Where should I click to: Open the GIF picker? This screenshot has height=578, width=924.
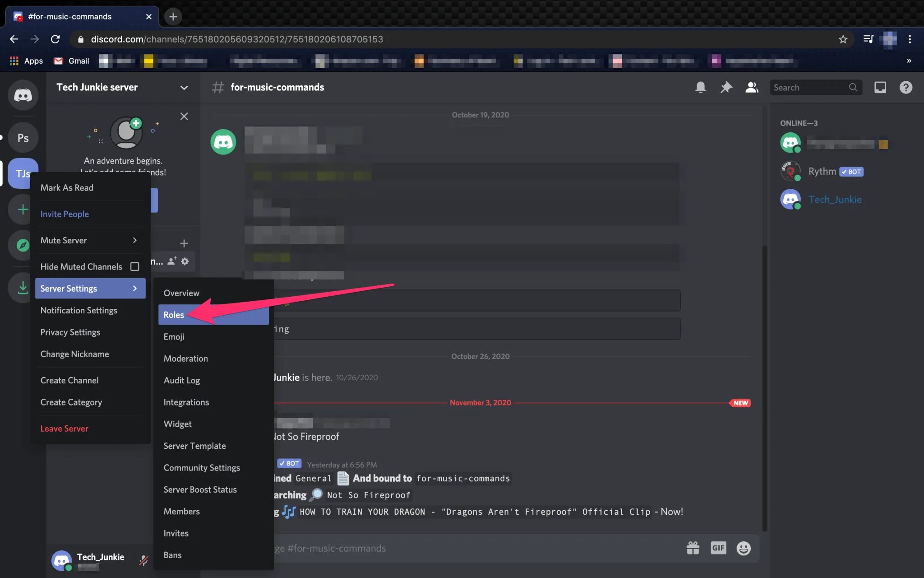718,548
